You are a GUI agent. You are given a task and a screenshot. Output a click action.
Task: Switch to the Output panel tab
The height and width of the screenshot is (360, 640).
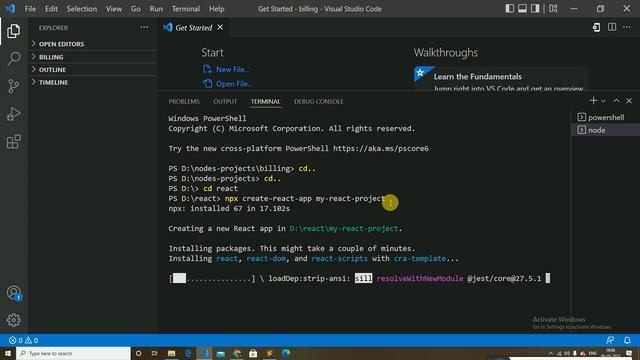225,101
